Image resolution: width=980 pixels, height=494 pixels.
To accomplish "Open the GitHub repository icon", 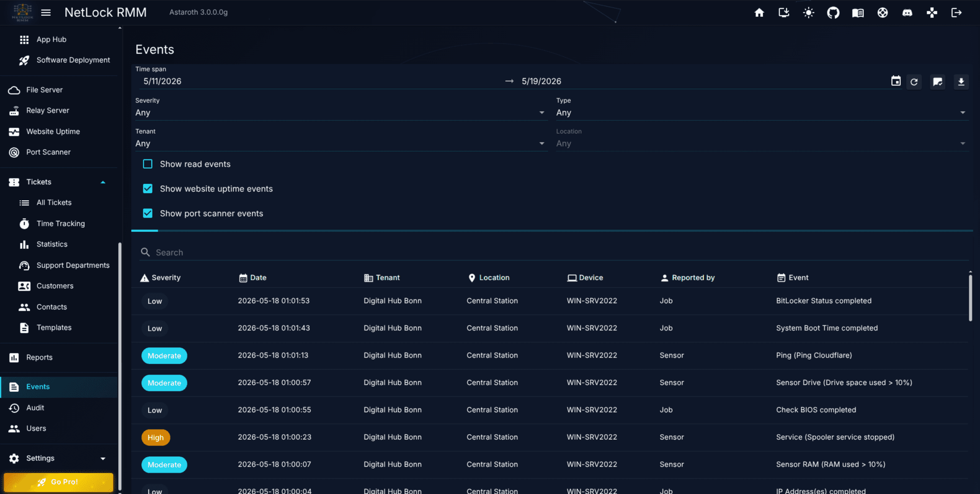I will (x=833, y=13).
